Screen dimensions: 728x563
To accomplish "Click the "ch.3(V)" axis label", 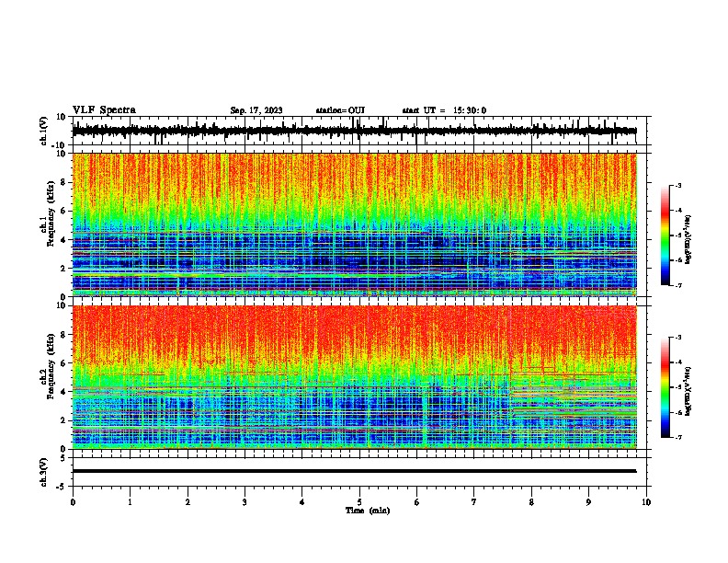I will tap(44, 472).
